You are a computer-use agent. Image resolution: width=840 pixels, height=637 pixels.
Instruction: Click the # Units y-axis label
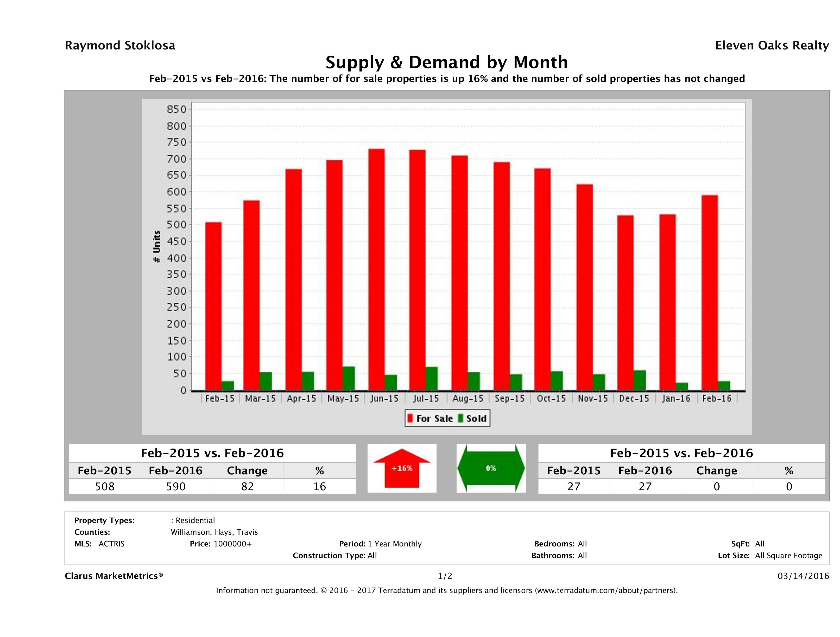point(156,247)
